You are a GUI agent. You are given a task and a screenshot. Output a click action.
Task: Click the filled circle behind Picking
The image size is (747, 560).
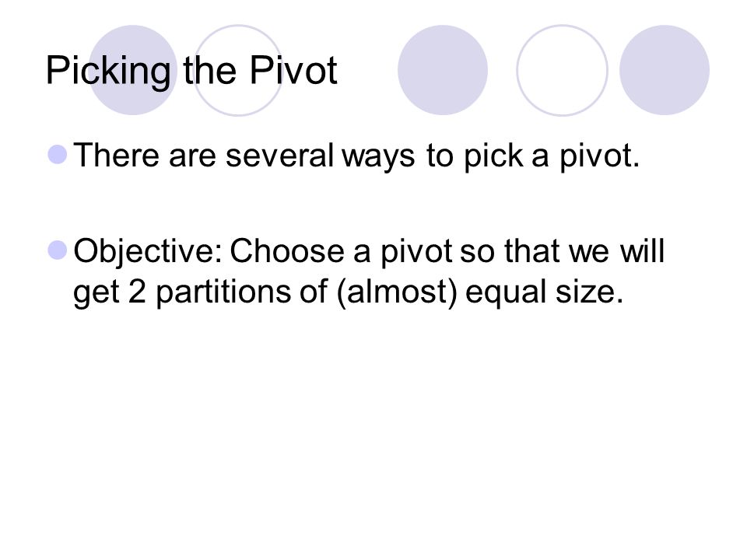[133, 70]
